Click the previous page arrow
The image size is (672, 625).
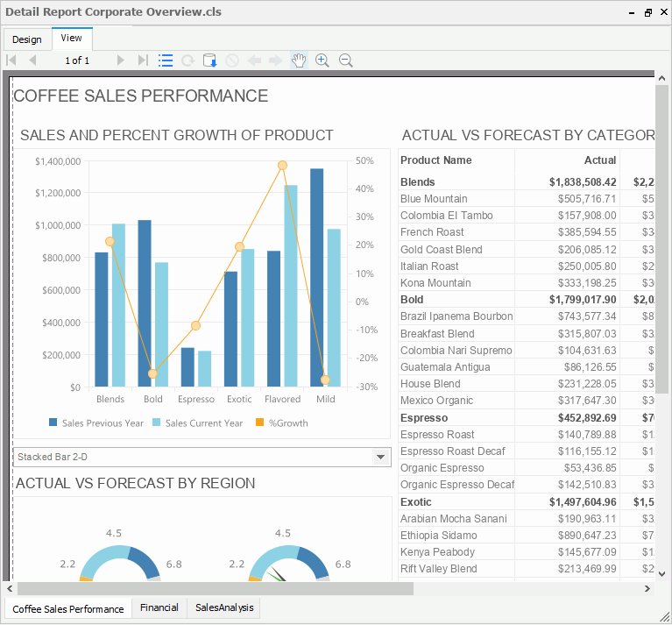click(33, 60)
